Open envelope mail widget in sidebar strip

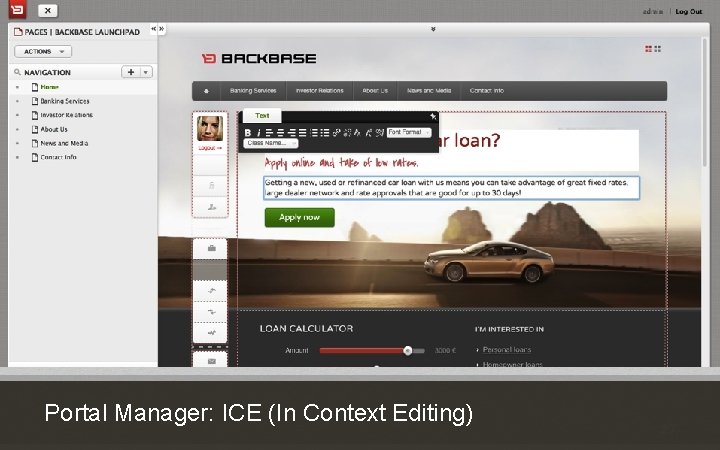(x=211, y=361)
